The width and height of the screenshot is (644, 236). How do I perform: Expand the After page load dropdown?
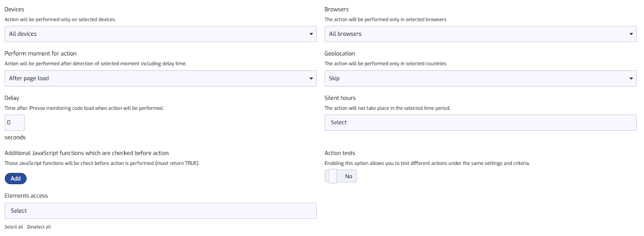coord(161,78)
